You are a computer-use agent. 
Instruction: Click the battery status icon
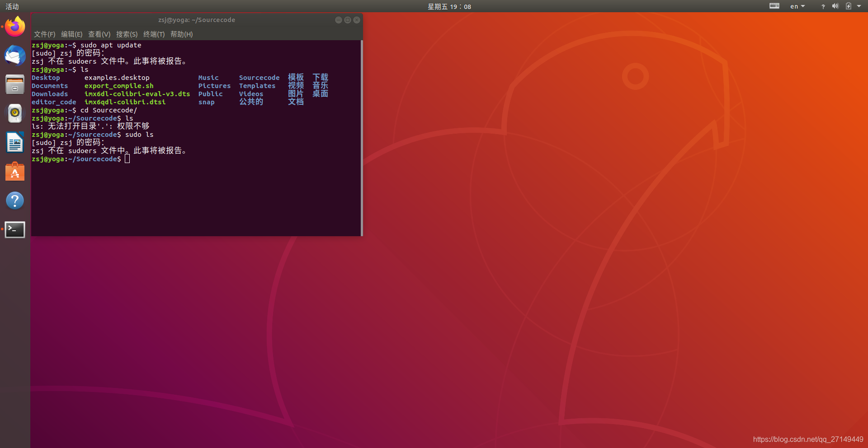click(x=849, y=6)
